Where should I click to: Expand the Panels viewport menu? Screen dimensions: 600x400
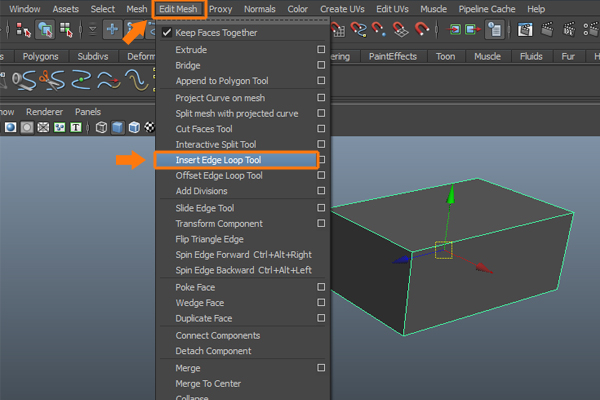88,111
